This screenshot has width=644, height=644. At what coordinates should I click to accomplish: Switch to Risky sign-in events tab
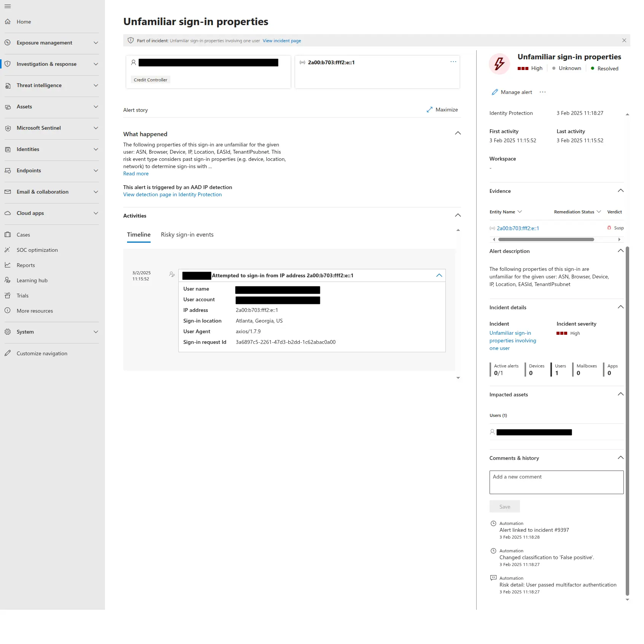[x=187, y=235]
